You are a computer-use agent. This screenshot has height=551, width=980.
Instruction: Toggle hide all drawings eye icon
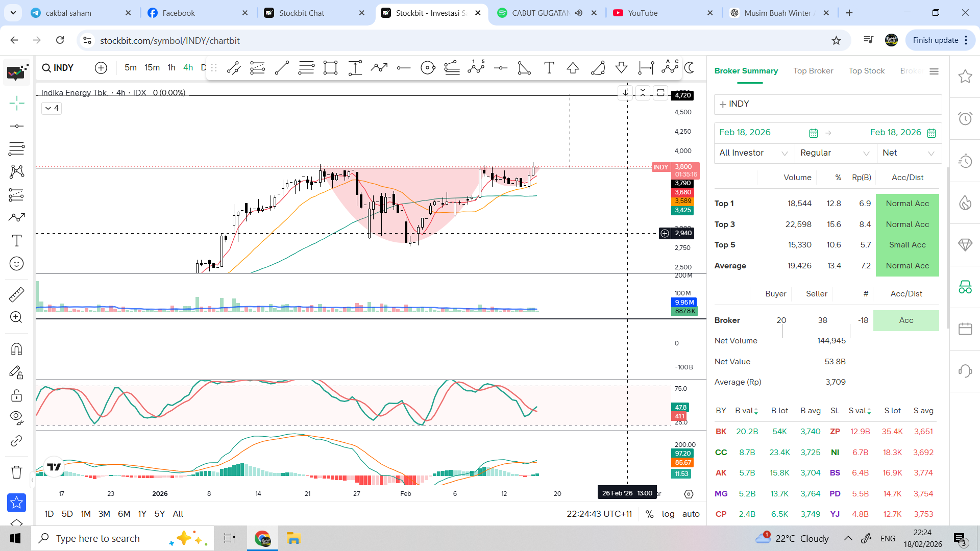coord(16,417)
